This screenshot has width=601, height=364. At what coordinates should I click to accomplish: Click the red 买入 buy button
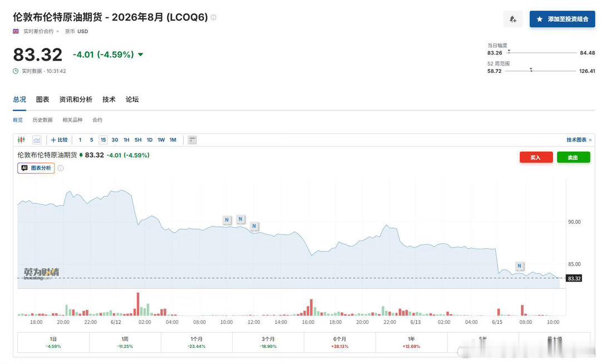(536, 158)
